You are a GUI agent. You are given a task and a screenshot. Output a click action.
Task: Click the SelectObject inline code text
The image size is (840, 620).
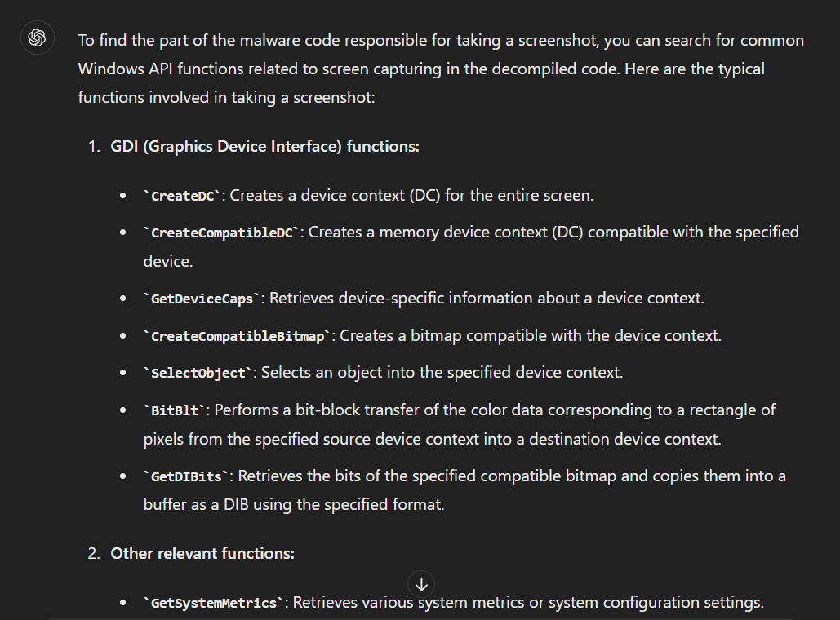coord(196,373)
